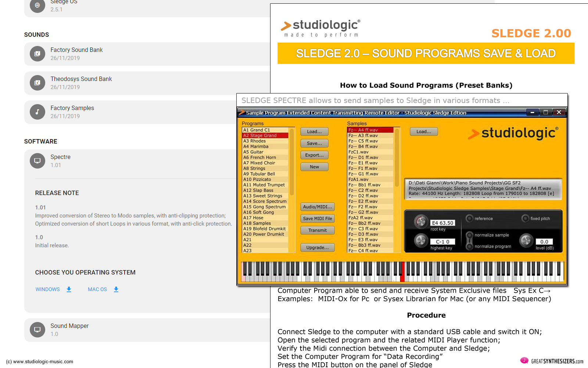588x368 pixels.
Task: Click the highest key value field C-1 0
Action: pyautogui.click(x=442, y=242)
